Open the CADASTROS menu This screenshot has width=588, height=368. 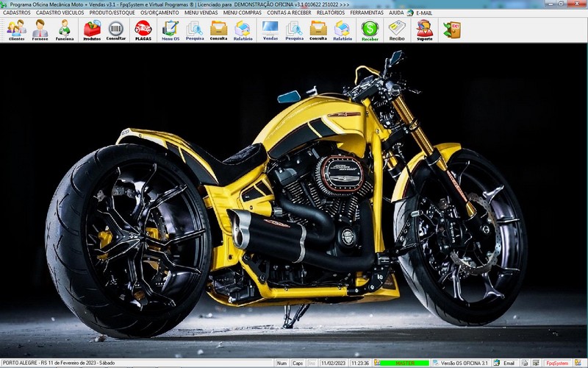[x=16, y=13]
